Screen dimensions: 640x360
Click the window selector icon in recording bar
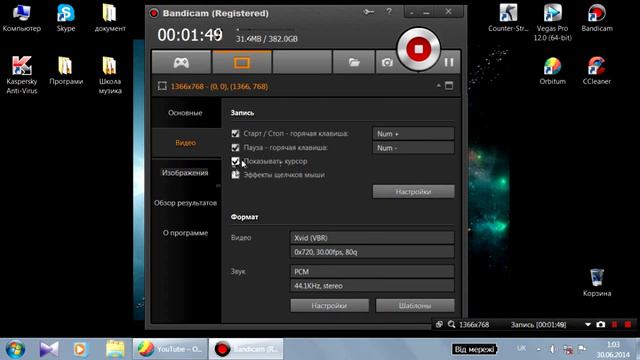[439, 324]
